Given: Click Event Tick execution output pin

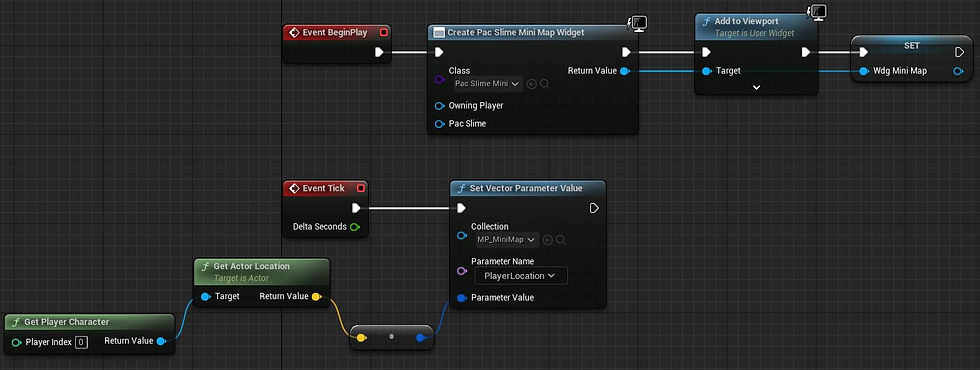Looking at the screenshot, I should 356,208.
